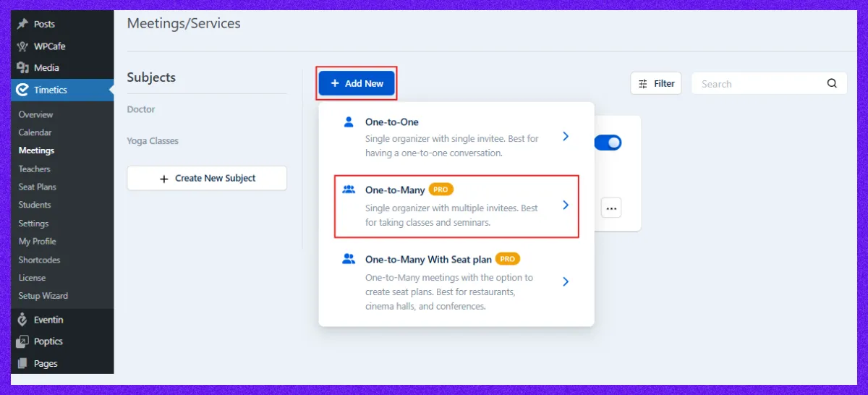Open Seat plan option via its chevron
The image size is (868, 395).
click(x=566, y=281)
